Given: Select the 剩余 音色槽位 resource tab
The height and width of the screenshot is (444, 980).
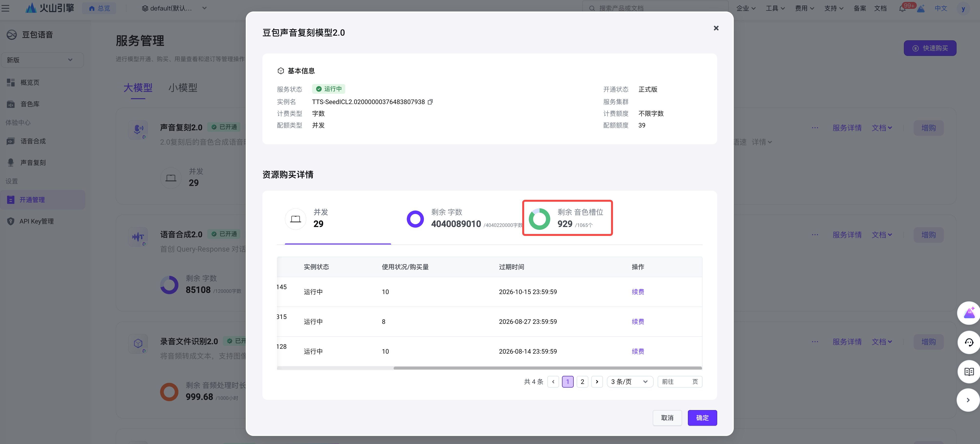Looking at the screenshot, I should 567,218.
